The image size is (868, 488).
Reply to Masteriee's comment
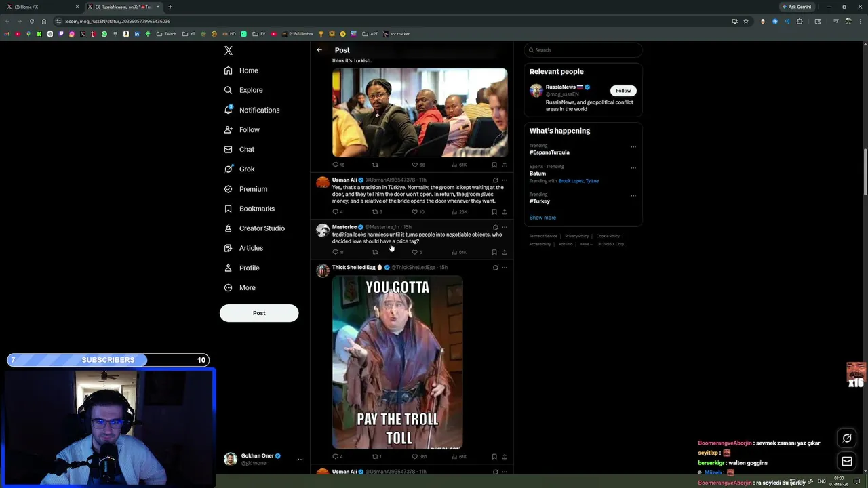338,252
